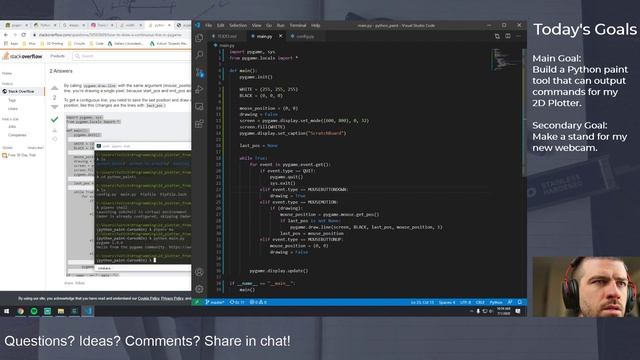This screenshot has width=640, height=360.
Task: Open the Help menu in VS Code
Action: (x=316, y=25)
